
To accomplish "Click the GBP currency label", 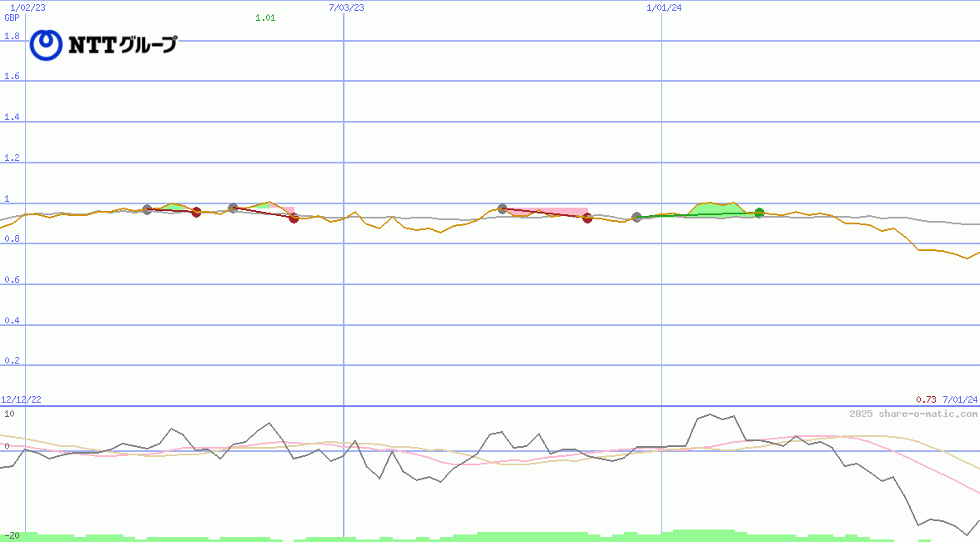I will (x=12, y=18).
